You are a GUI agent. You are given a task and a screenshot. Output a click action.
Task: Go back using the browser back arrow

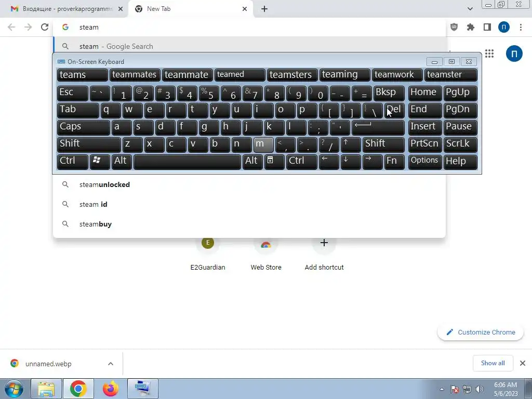pos(11,27)
